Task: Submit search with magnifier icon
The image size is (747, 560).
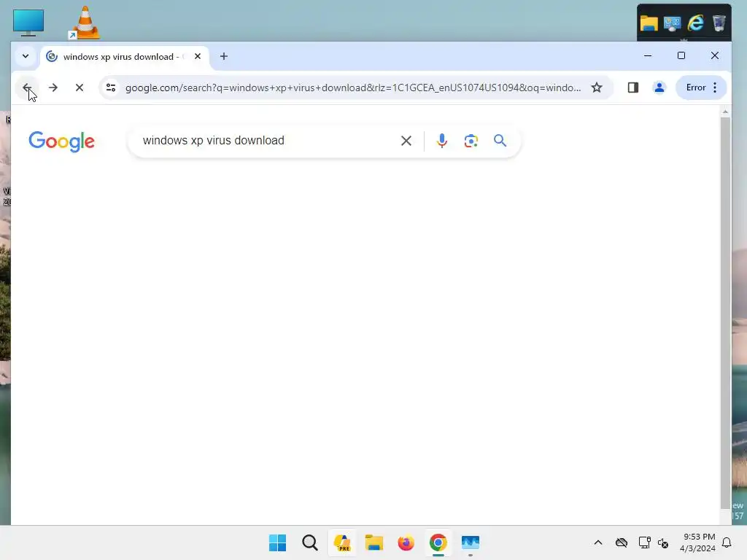Action: 500,141
